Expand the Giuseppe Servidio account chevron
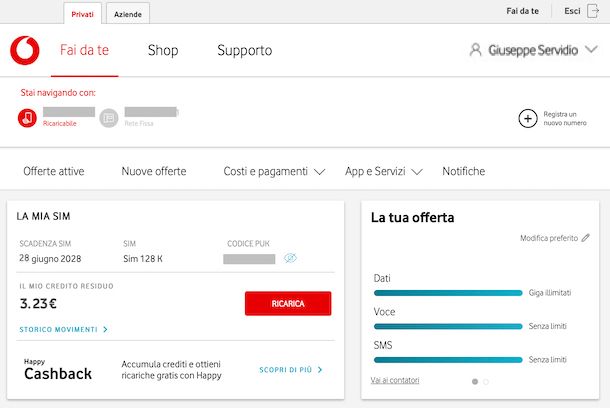This screenshot has width=610, height=408. pyautogui.click(x=591, y=50)
